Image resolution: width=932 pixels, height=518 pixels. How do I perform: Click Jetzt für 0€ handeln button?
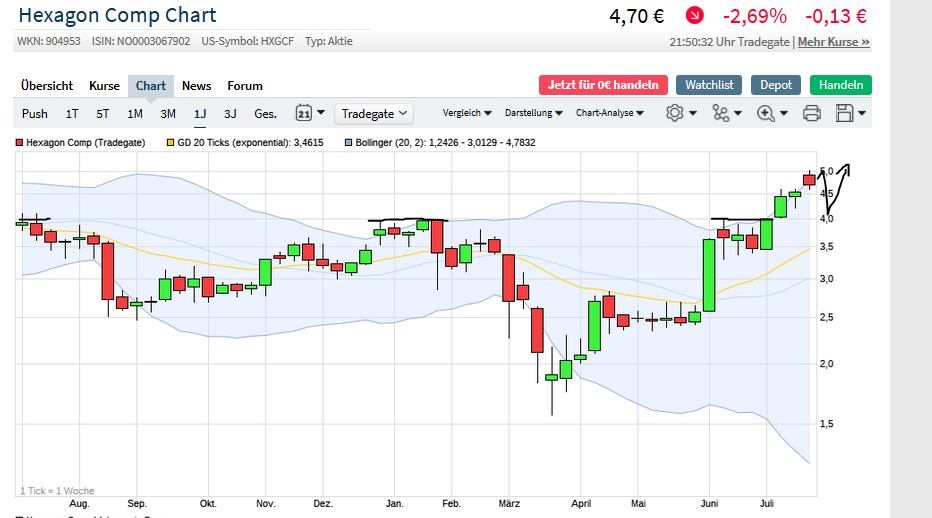[603, 85]
